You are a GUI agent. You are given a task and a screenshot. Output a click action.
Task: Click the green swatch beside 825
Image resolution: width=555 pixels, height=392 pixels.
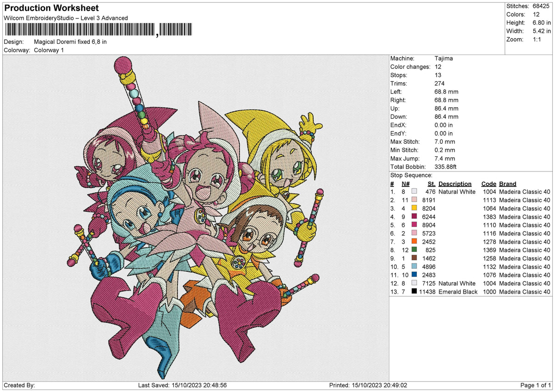click(414, 250)
